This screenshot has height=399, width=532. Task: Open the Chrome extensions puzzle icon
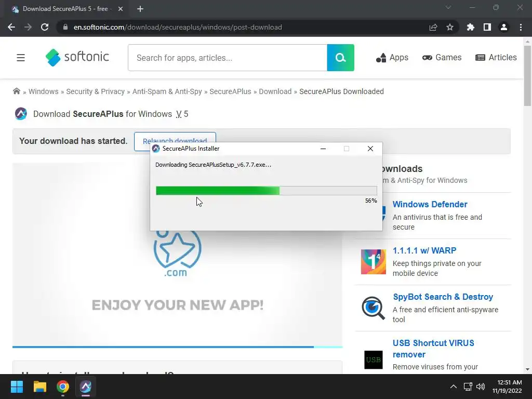click(470, 27)
